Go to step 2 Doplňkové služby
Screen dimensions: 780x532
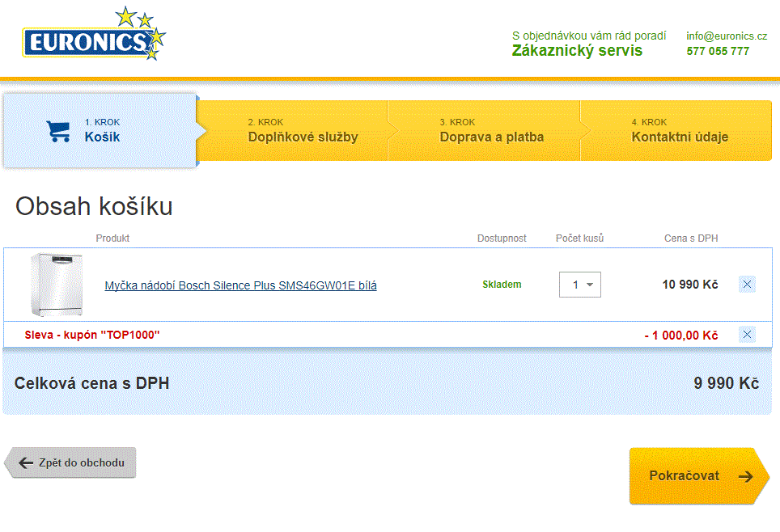pos(303,131)
